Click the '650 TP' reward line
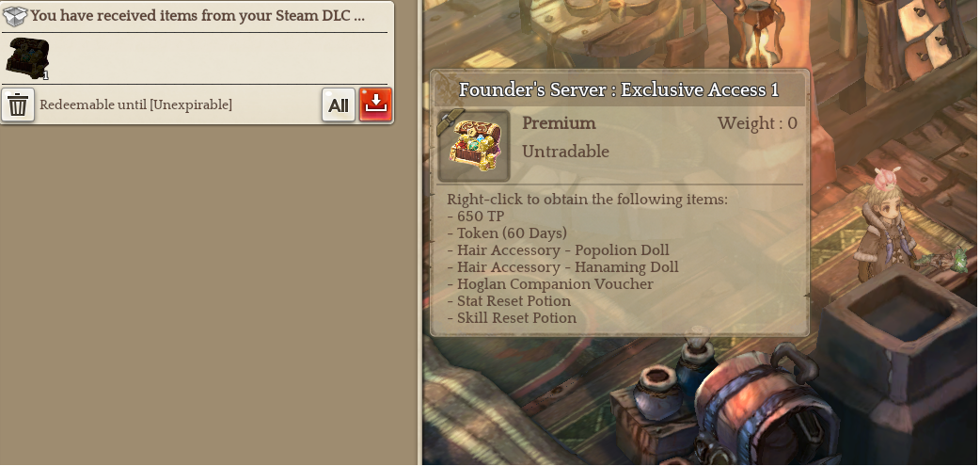The height and width of the screenshot is (466, 980). click(476, 217)
